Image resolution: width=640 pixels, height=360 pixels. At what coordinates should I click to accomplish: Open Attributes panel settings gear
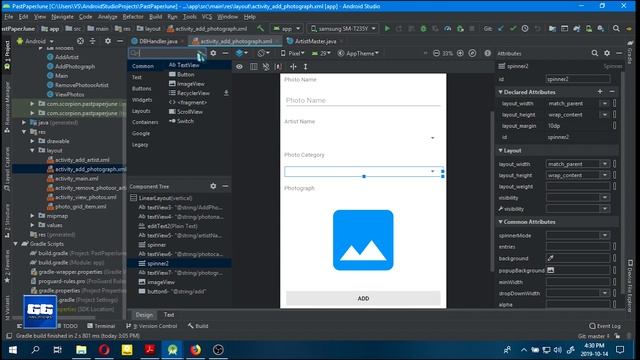607,53
